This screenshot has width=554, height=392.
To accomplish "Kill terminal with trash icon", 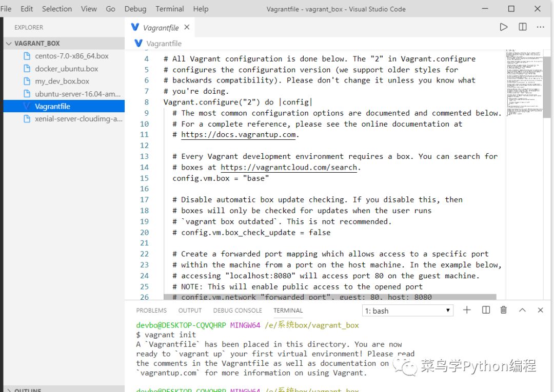I will pyautogui.click(x=504, y=310).
